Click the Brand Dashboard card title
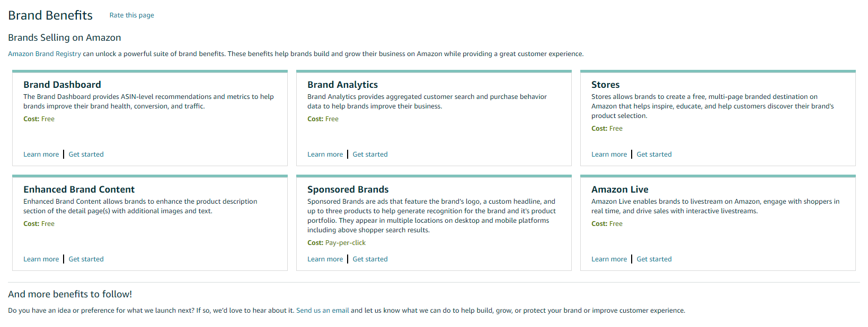868x327 pixels. [x=62, y=84]
